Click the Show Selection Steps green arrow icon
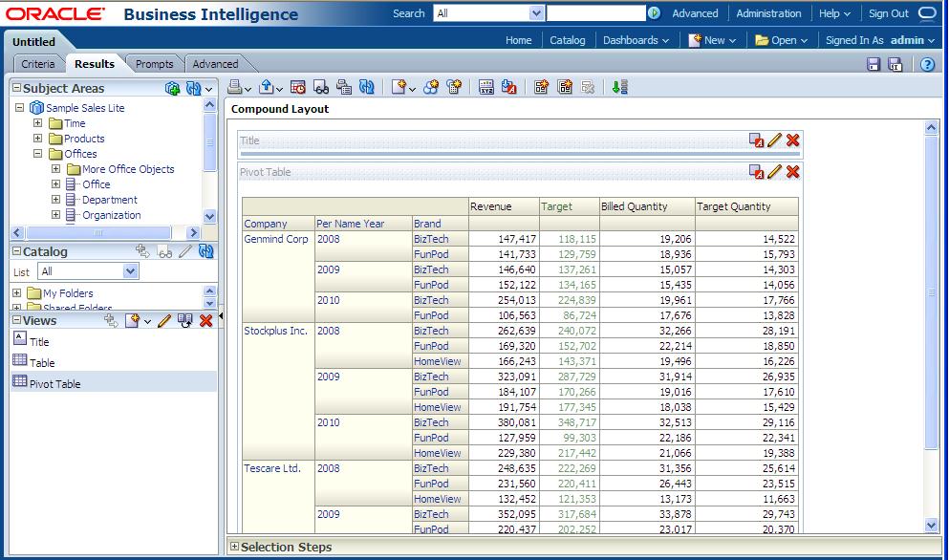 pyautogui.click(x=619, y=87)
